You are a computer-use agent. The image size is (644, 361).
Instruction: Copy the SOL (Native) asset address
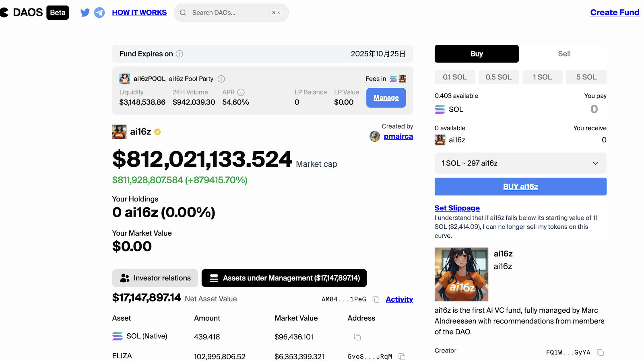click(357, 337)
